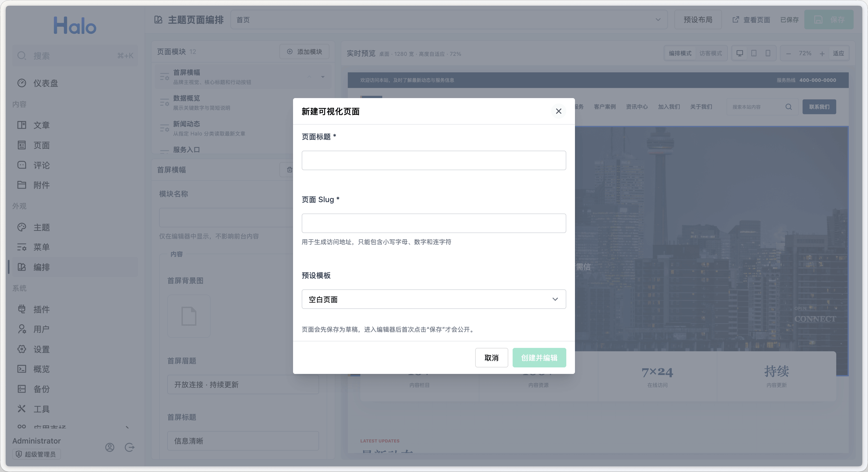The width and height of the screenshot is (868, 472).
Task: Click the 主题 palette icon
Action: 22,227
